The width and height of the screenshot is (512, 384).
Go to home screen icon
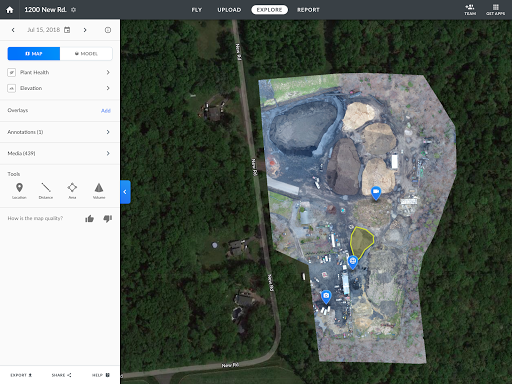(x=10, y=10)
